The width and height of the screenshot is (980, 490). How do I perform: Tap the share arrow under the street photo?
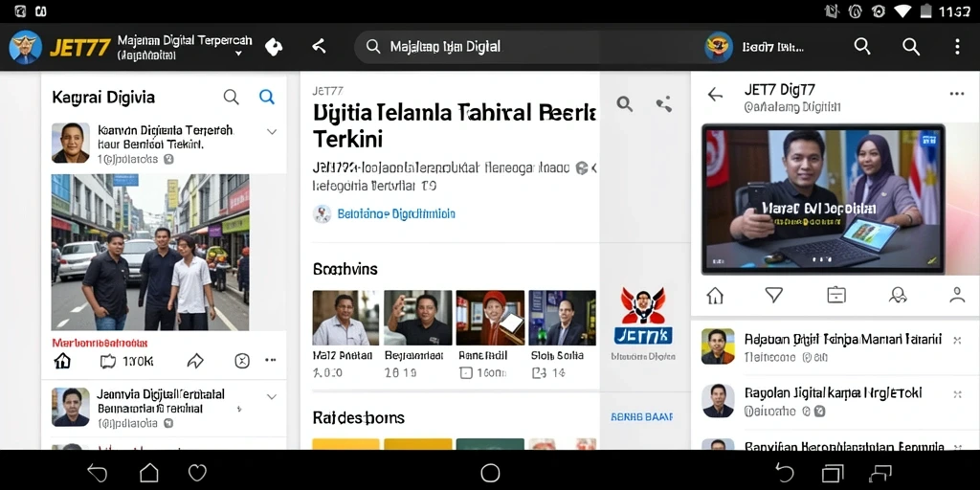click(x=195, y=361)
